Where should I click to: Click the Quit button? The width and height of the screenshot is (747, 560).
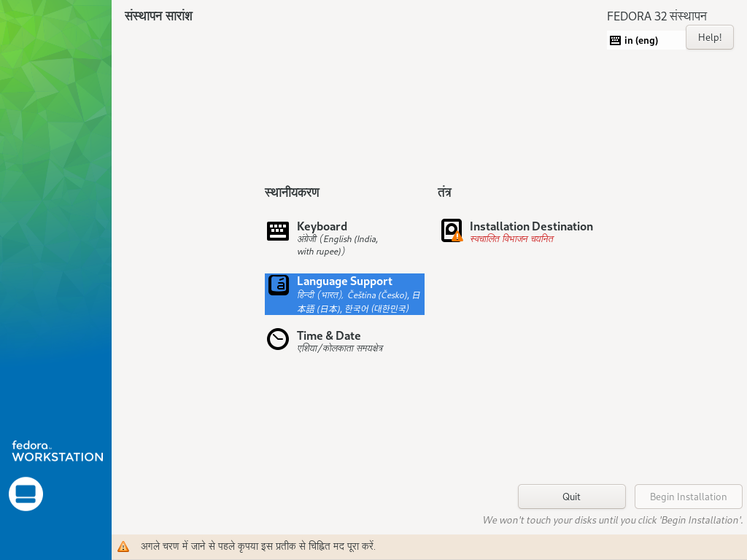572,497
